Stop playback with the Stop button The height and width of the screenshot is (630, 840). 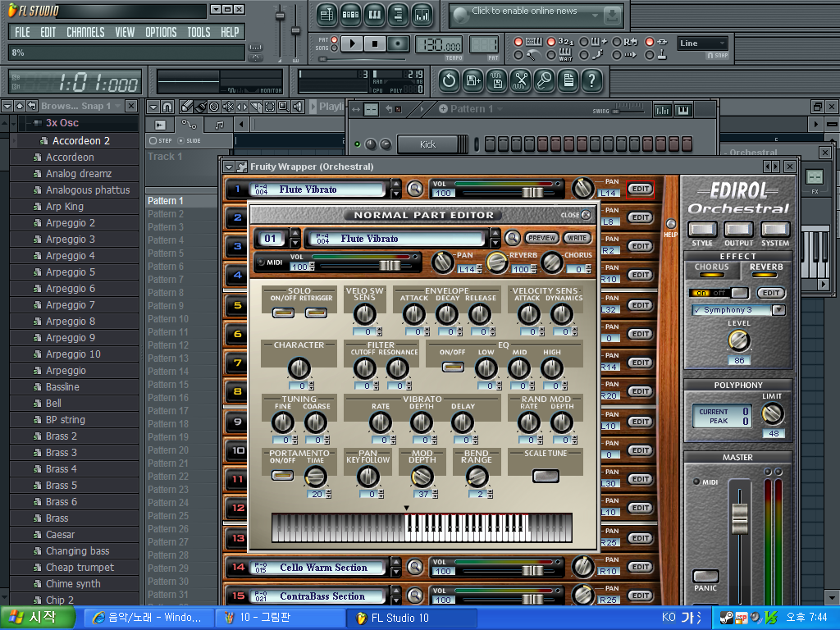coord(375,43)
